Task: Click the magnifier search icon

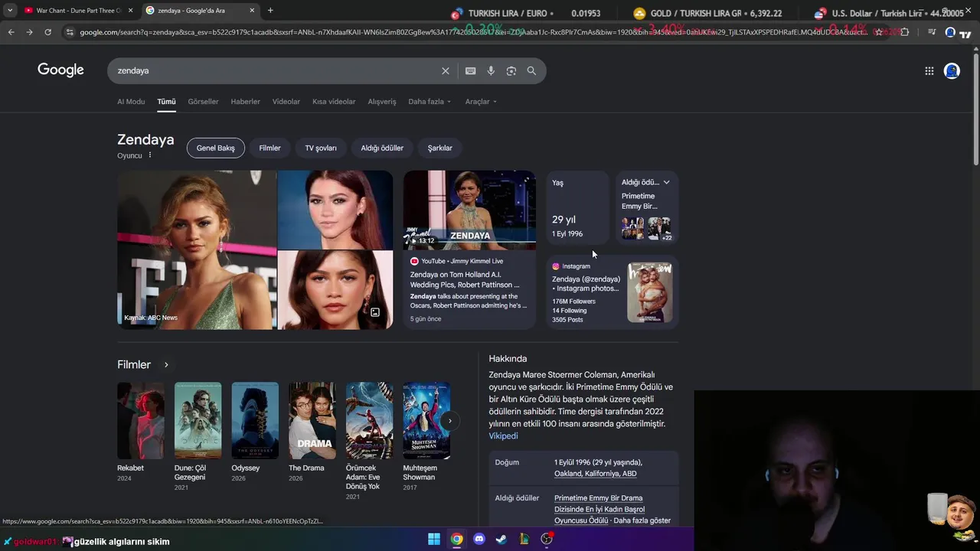Action: point(531,70)
